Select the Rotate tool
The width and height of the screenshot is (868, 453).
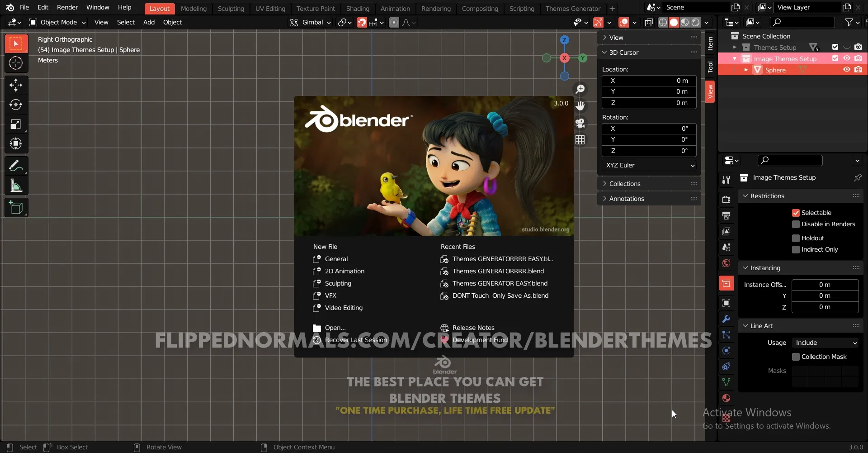pos(16,105)
